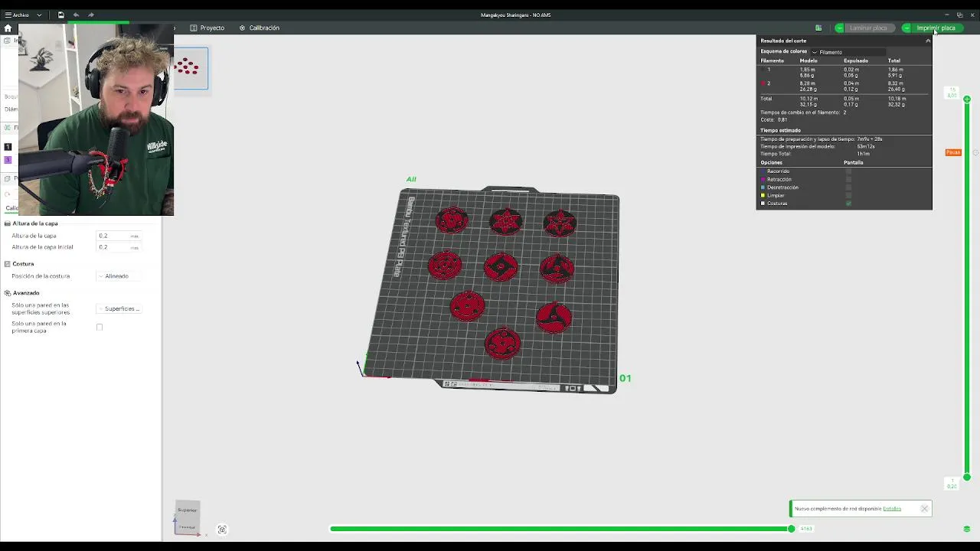
Task: Click the Avanzado section gear icon
Action: click(7, 293)
